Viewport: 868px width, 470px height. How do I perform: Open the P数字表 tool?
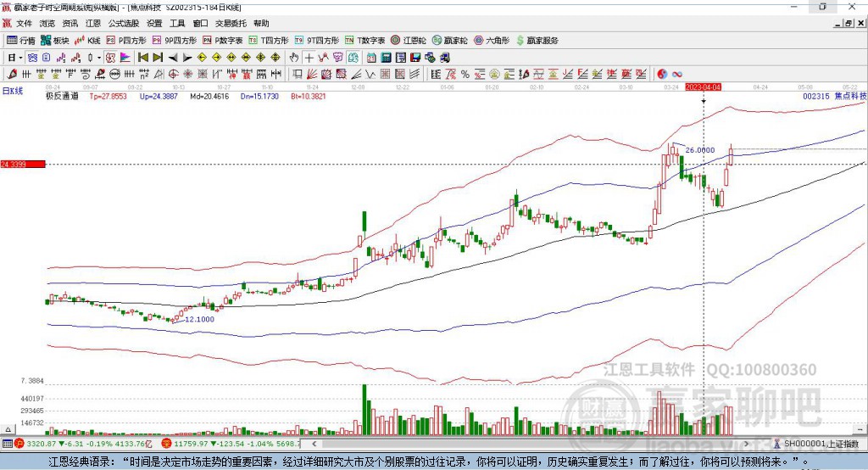tap(223, 41)
